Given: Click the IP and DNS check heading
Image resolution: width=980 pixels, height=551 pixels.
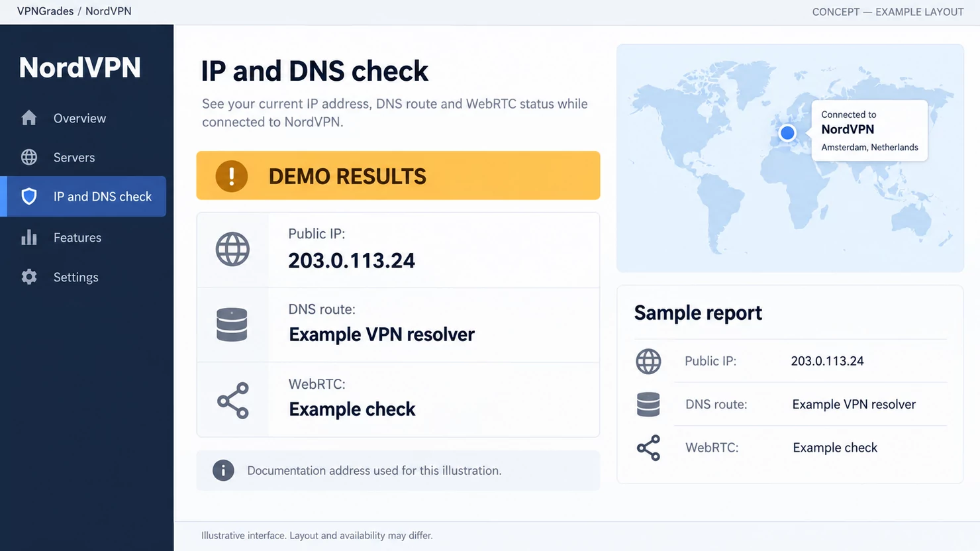Looking at the screenshot, I should click(x=315, y=71).
